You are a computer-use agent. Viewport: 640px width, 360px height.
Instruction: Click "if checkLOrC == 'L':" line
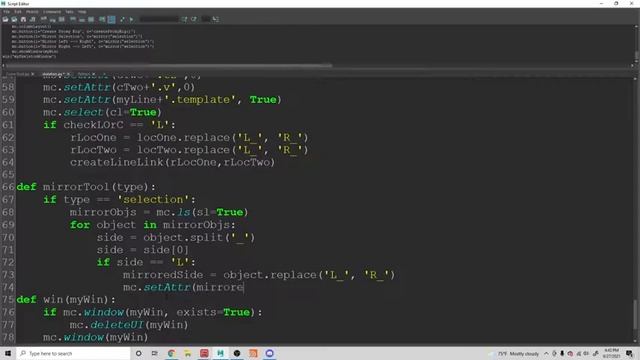pyautogui.click(x=109, y=125)
